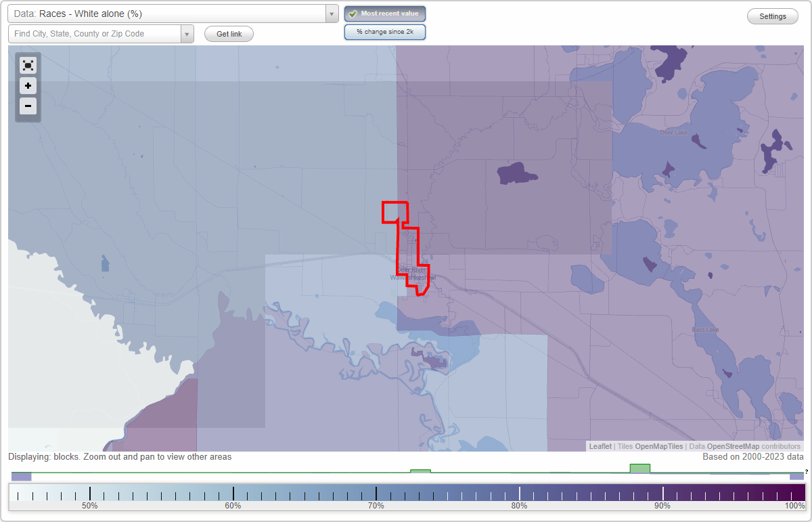Viewport: 812px width, 522px height.
Task: Click the fit-to-extent map icon
Action: click(28, 65)
